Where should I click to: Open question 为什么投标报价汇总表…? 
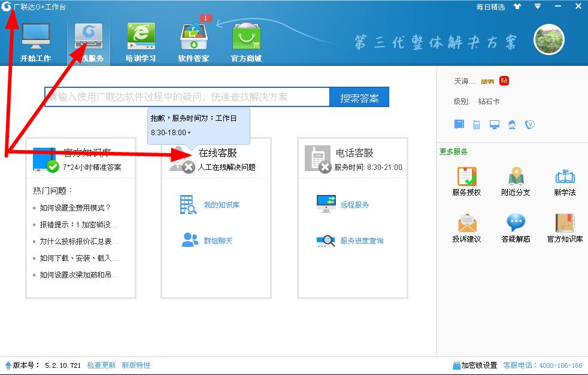pyautogui.click(x=79, y=241)
